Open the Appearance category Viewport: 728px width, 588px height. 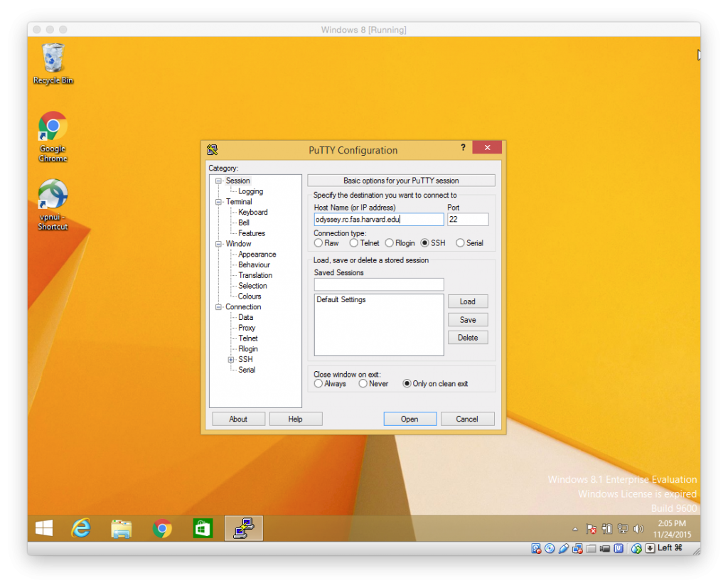[x=257, y=255]
